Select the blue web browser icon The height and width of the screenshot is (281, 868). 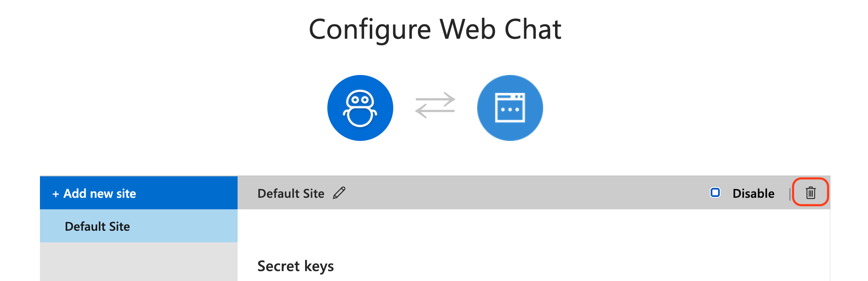pyautogui.click(x=510, y=107)
